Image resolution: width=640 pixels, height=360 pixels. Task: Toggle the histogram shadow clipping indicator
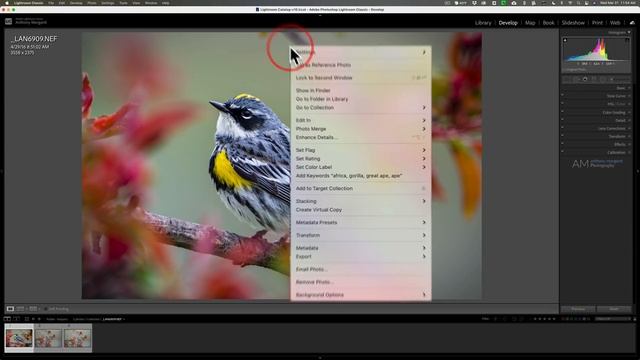pos(565,40)
